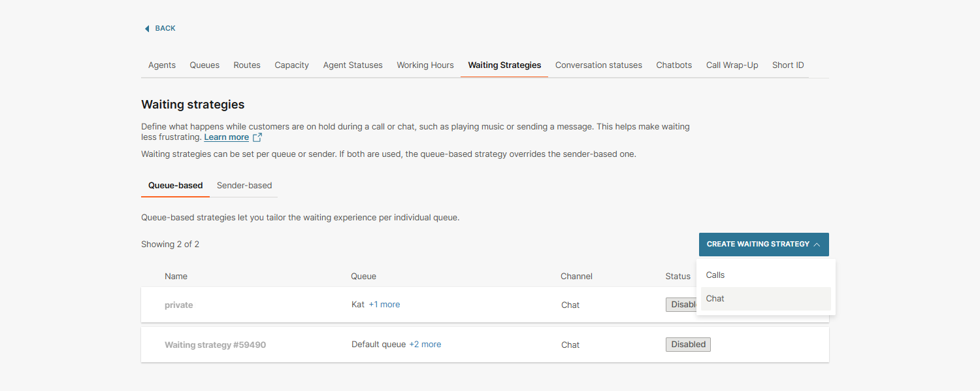Switch to the Routes tab
The height and width of the screenshot is (391, 980).
coord(247,65)
